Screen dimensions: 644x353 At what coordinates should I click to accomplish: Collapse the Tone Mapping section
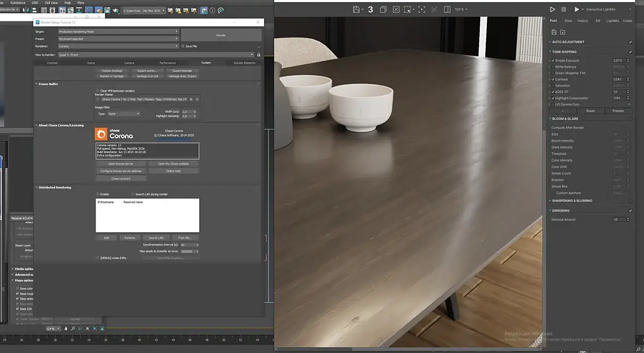(x=550, y=52)
